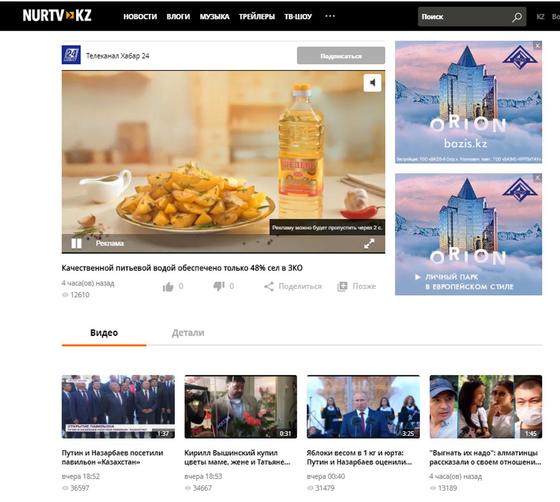The image size is (560, 502).
Task: Click the 36597 view count
Action: (80, 488)
